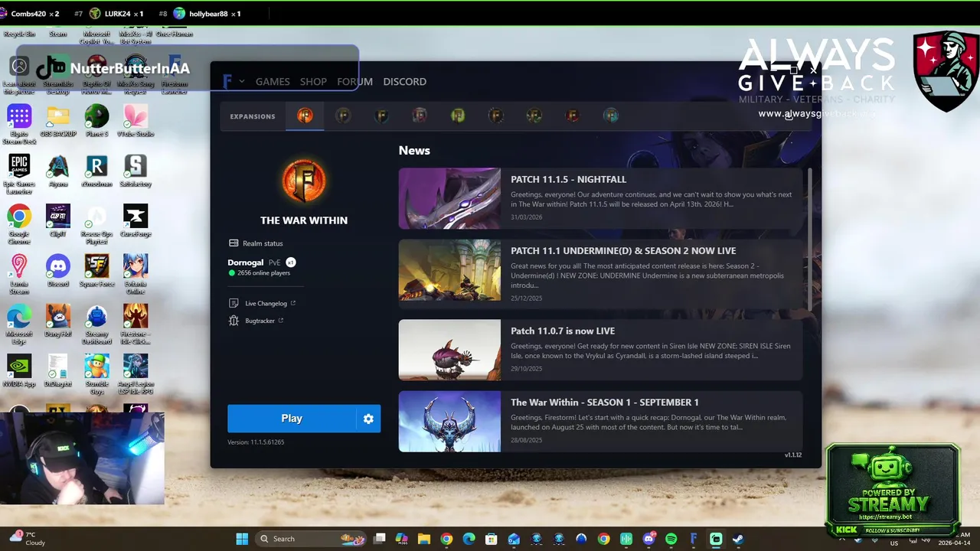Select the teal expansion icon at row end

(611, 116)
